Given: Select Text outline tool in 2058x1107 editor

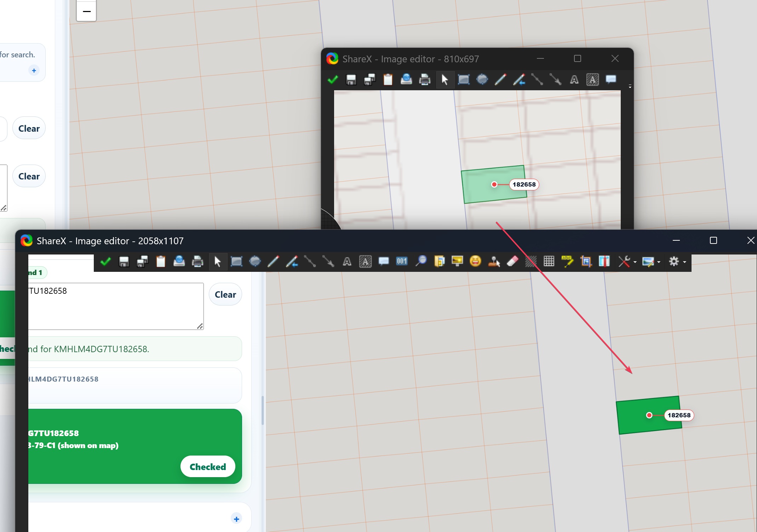Looking at the screenshot, I should (x=347, y=262).
